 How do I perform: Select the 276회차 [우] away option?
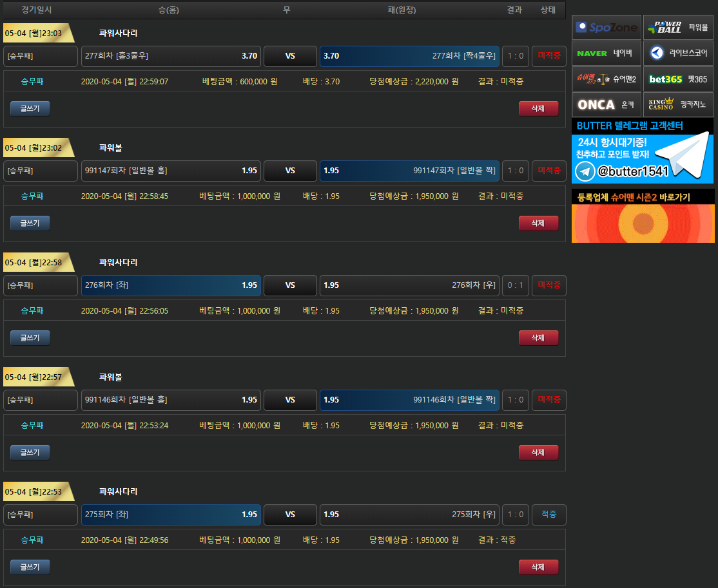click(409, 285)
